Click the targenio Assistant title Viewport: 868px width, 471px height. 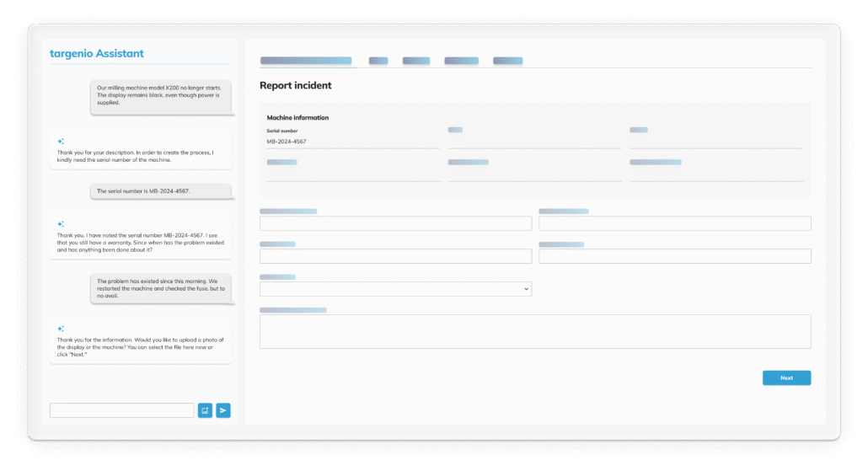coord(97,54)
